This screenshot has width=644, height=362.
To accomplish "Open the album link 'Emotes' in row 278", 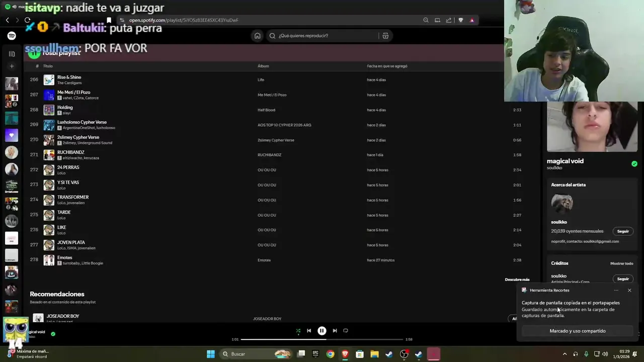I will point(264,260).
